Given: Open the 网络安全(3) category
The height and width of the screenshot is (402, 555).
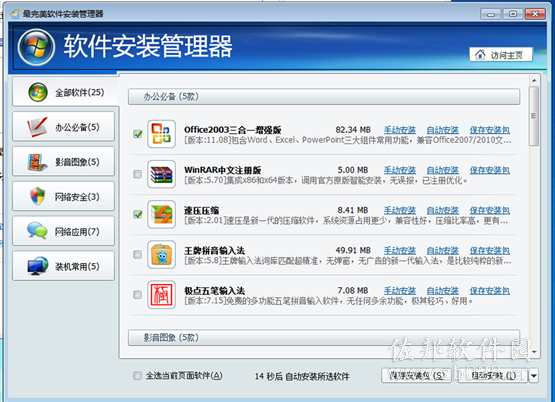Looking at the screenshot, I should click(63, 196).
